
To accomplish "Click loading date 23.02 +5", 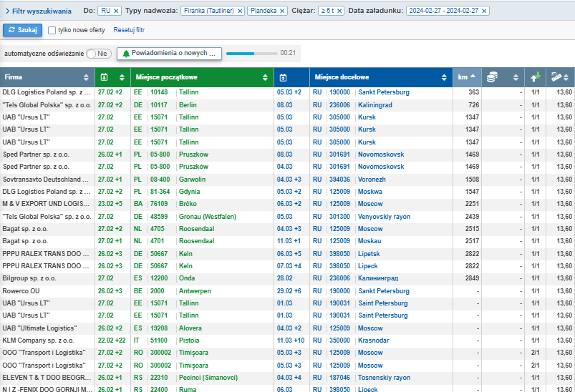I will point(110,204).
